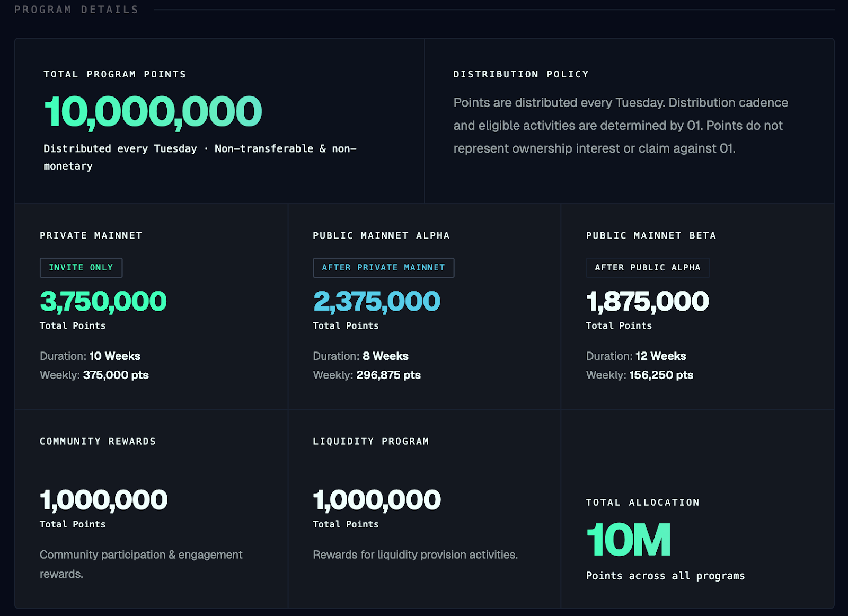This screenshot has width=848, height=616.
Task: Click the Community Rewards 1,000,000 figure
Action: click(x=104, y=500)
